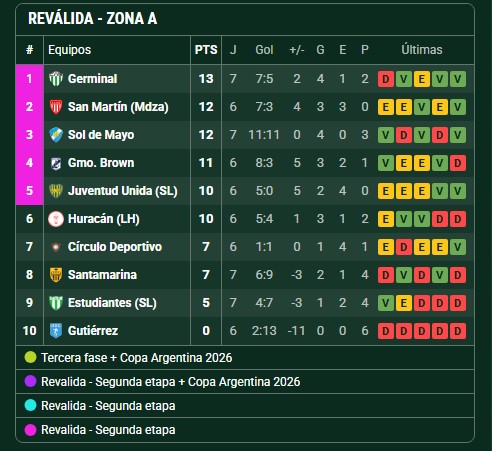Click the Germinal team crest icon

point(56,79)
